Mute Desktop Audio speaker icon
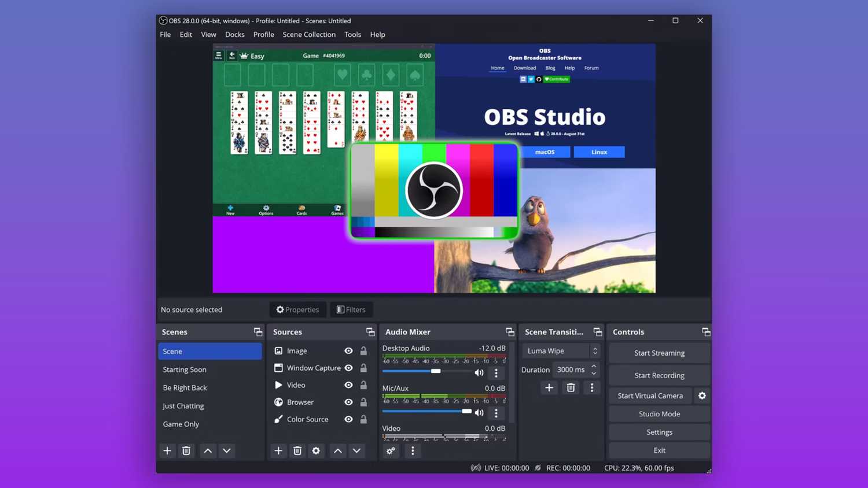The image size is (868, 488). pyautogui.click(x=479, y=373)
